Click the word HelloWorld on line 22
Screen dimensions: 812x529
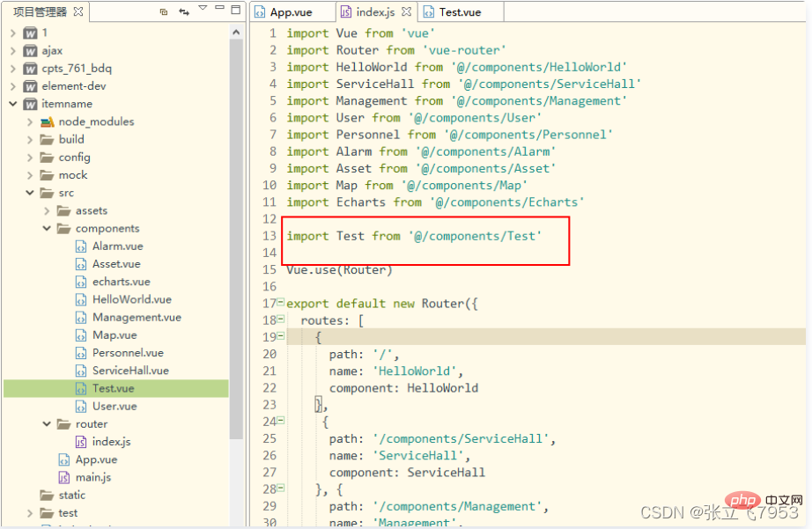442,388
